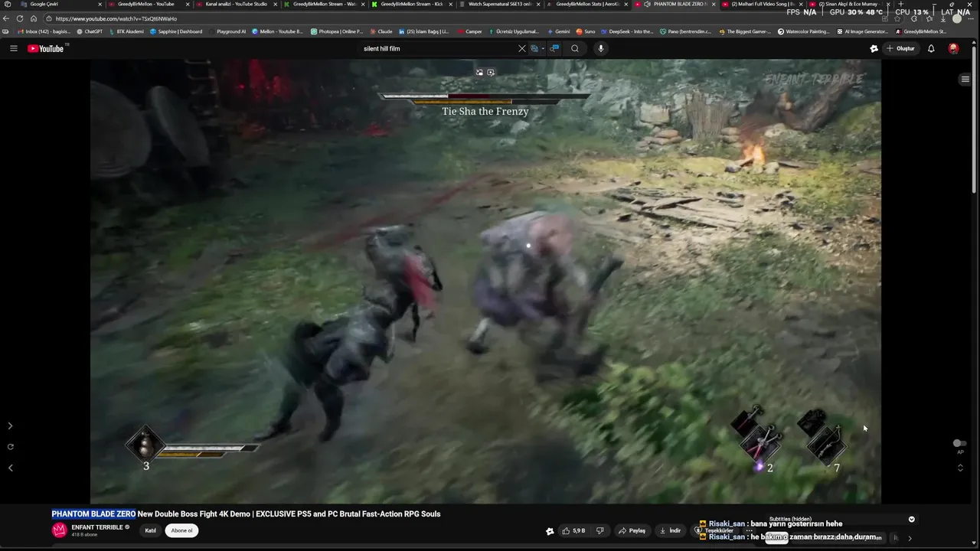Start voice search with the microphone icon
The width and height of the screenshot is (980, 551).
point(601,48)
